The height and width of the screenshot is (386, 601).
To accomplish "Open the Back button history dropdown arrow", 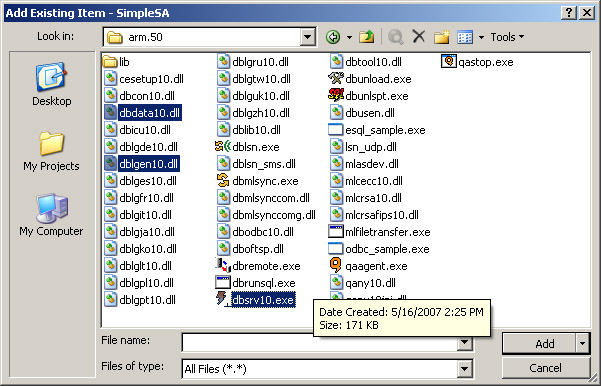I will click(x=349, y=37).
